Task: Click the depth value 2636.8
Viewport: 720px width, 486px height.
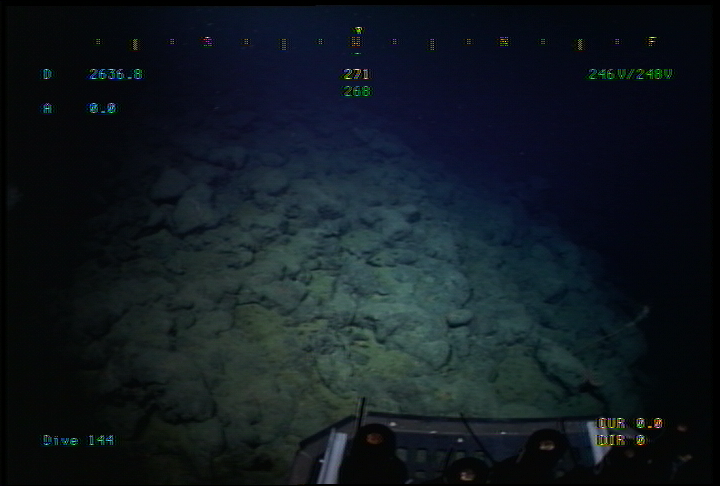Action: point(116,74)
